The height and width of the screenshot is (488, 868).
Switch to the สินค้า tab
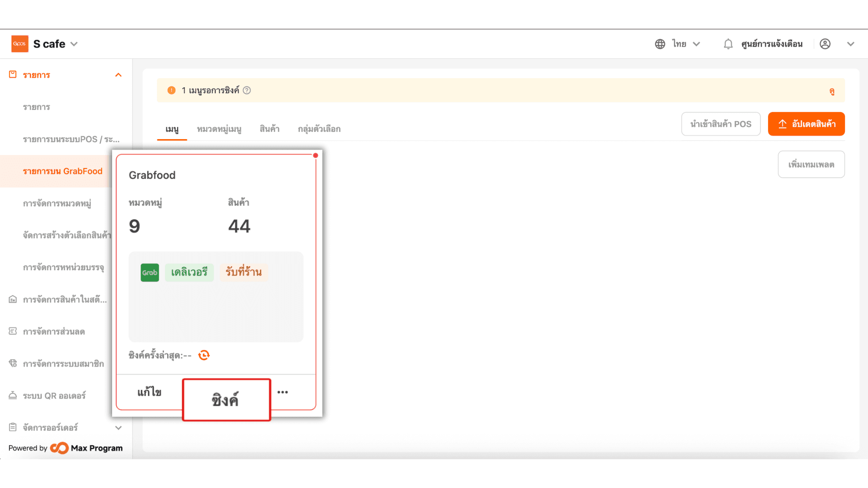pos(269,129)
